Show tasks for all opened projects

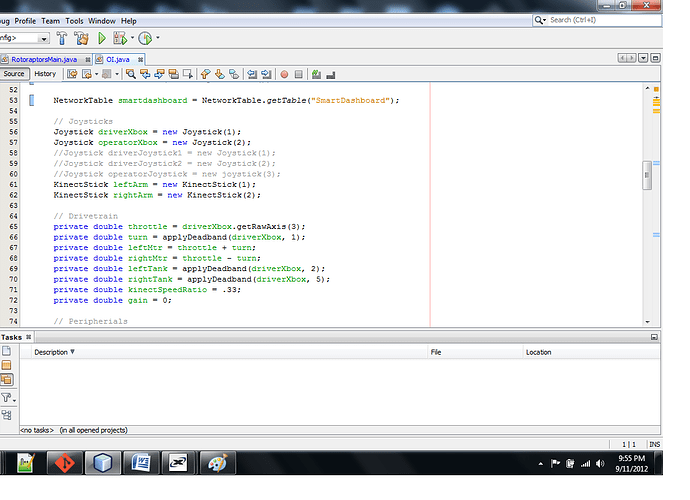(x=7, y=379)
